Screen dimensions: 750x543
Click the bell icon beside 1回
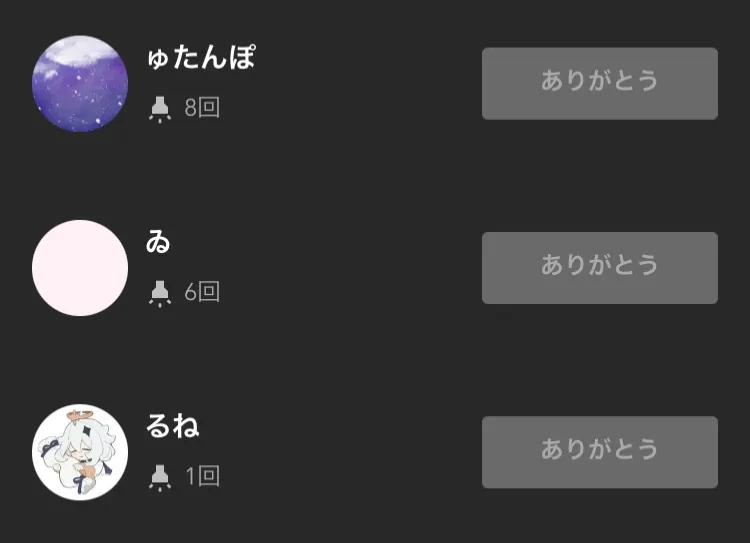159,477
